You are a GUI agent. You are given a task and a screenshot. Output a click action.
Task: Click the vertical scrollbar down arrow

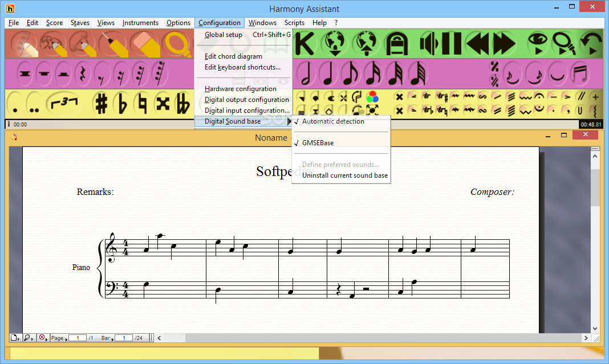pos(595,328)
